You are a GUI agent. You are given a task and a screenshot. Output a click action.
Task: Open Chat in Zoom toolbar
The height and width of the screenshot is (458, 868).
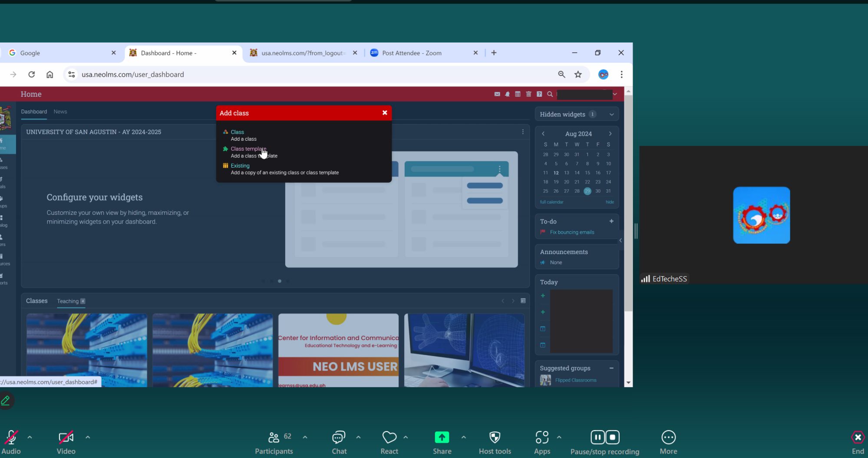coord(339,442)
